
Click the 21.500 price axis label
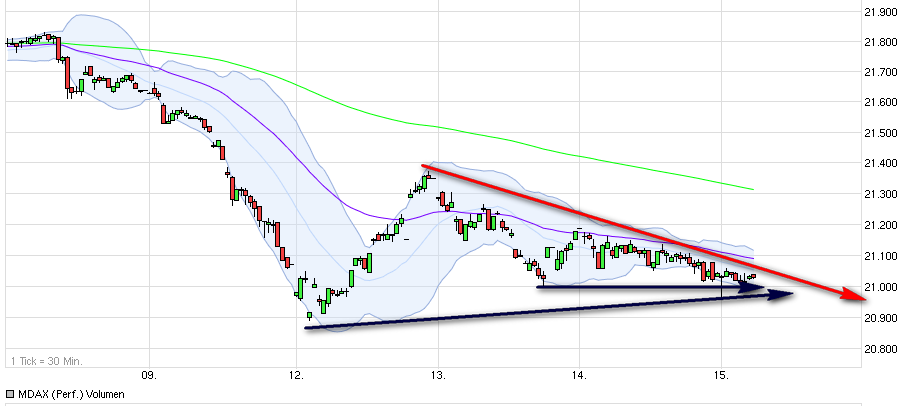pos(881,134)
